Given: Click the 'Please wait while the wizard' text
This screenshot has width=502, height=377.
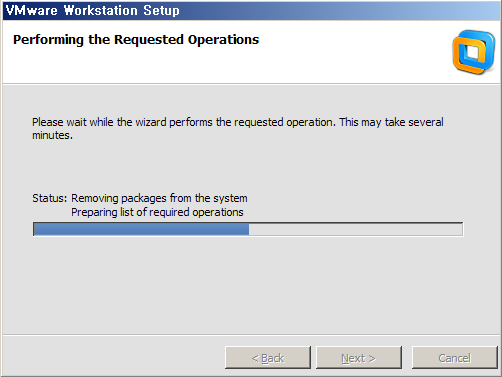Looking at the screenshot, I should tap(99, 122).
